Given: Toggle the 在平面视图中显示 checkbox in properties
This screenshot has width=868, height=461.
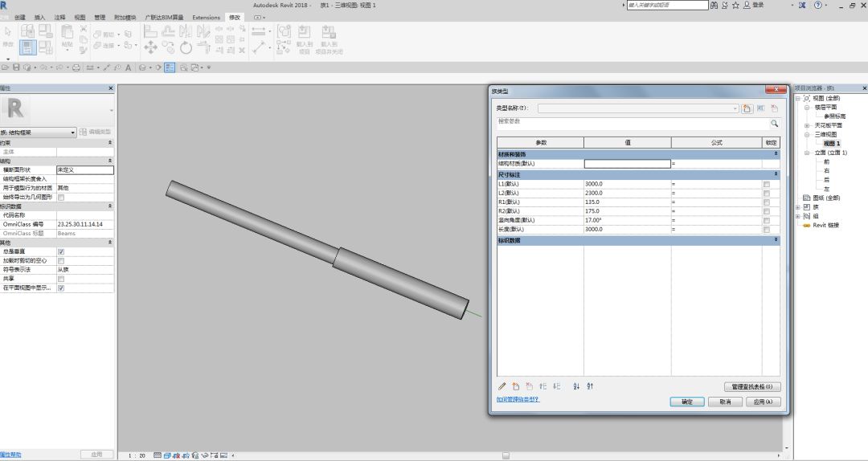Looking at the screenshot, I should tap(61, 288).
